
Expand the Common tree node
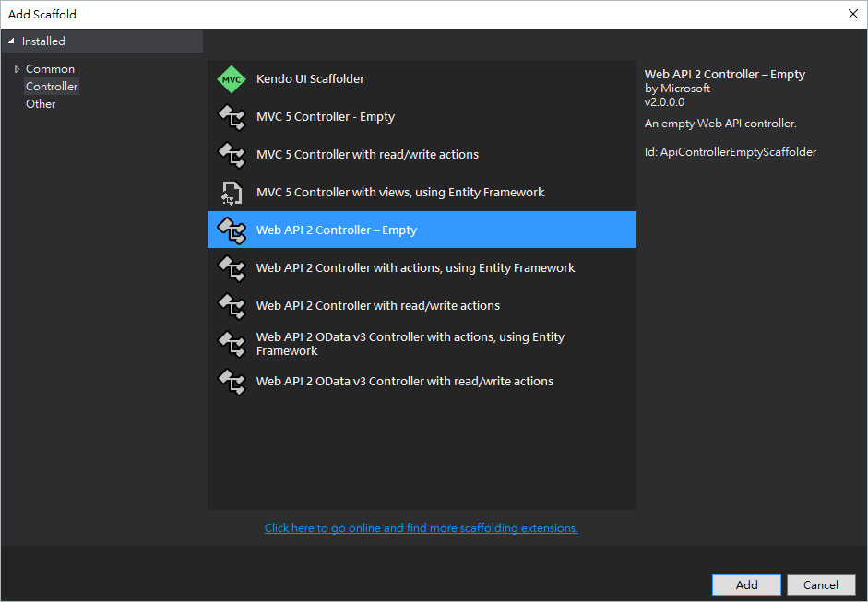coord(17,68)
